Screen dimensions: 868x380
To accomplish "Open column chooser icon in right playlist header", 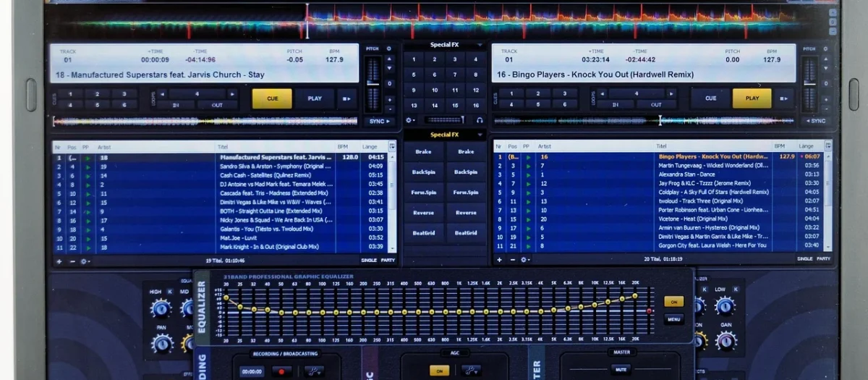I will click(x=828, y=145).
